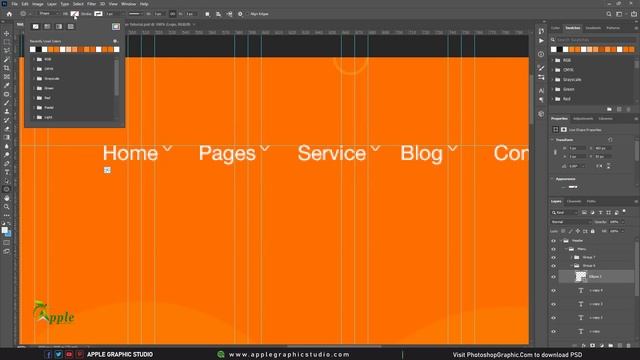This screenshot has height=360, width=640.
Task: Choose Solid Color fill option in popup
Action: [47, 27]
